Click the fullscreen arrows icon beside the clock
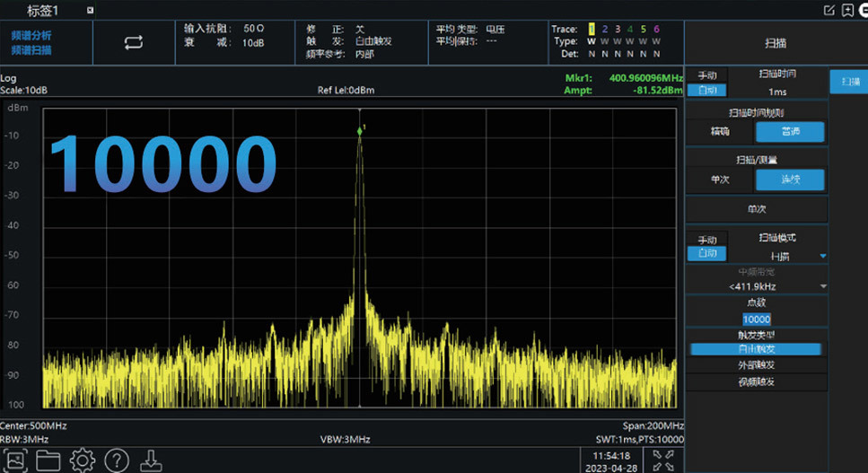 pyautogui.click(x=663, y=460)
